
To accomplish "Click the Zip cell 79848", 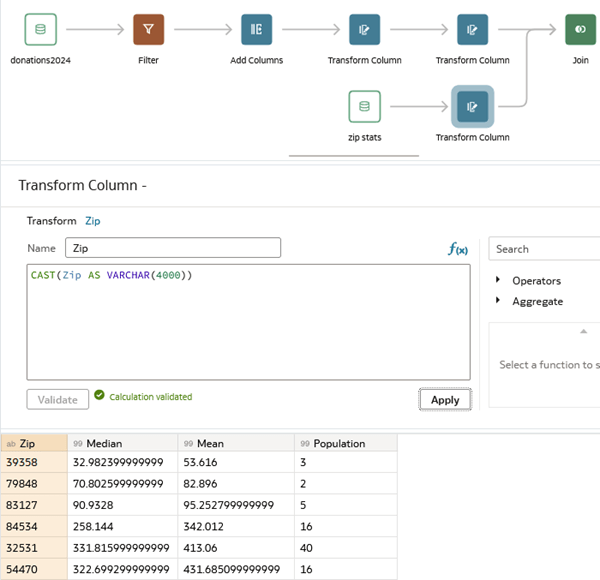I will pos(34,484).
